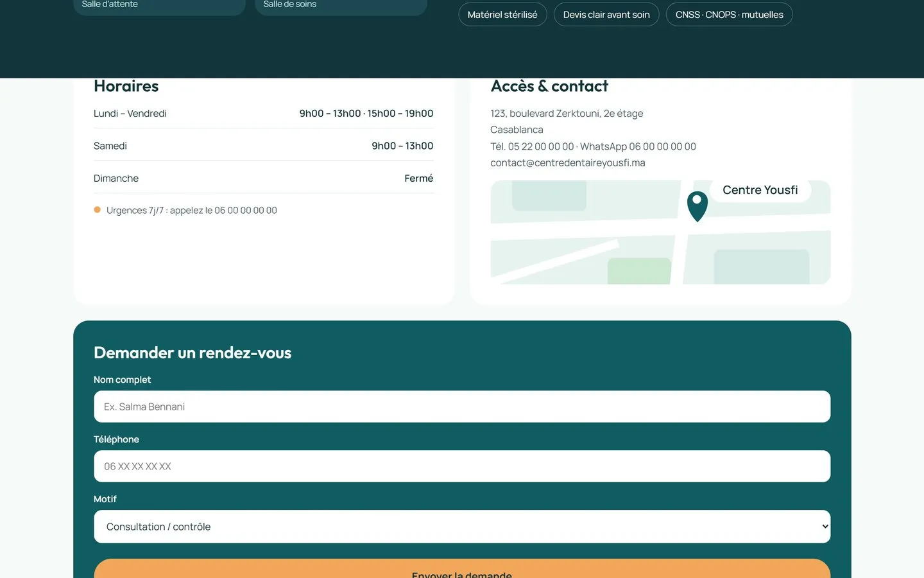Click the contact@centredentaireyousfi.ma email address
The width and height of the screenshot is (924, 578).
point(568,163)
